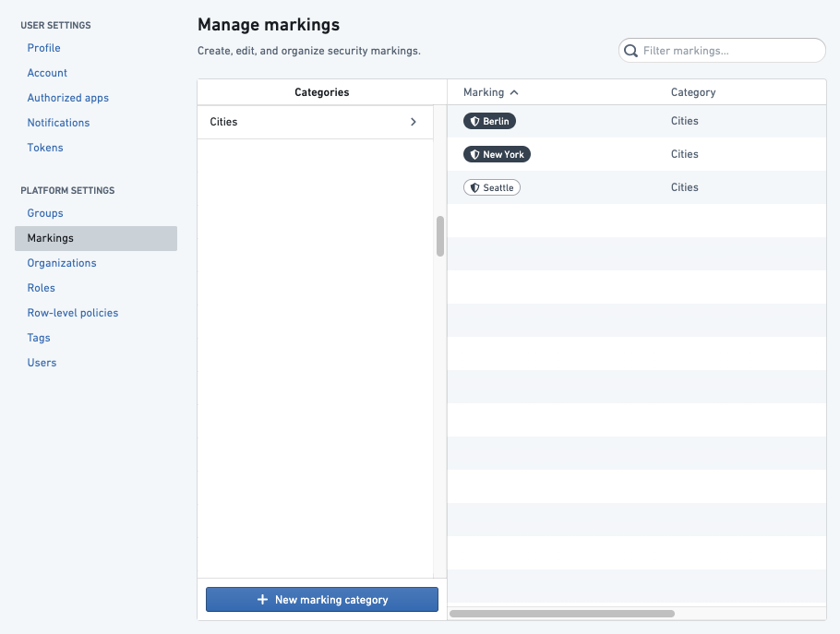Screen dimensions: 840x634
Task: Click the Marking column header text
Action: tap(484, 92)
